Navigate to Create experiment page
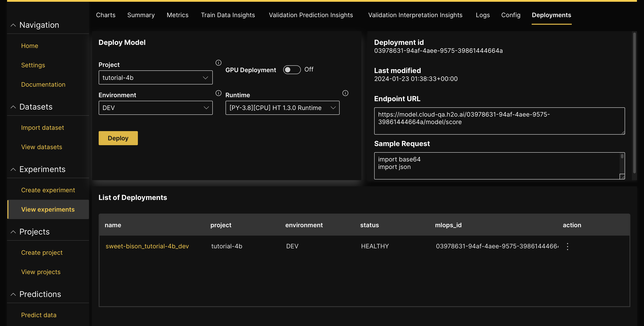The width and height of the screenshot is (644, 326). click(48, 190)
